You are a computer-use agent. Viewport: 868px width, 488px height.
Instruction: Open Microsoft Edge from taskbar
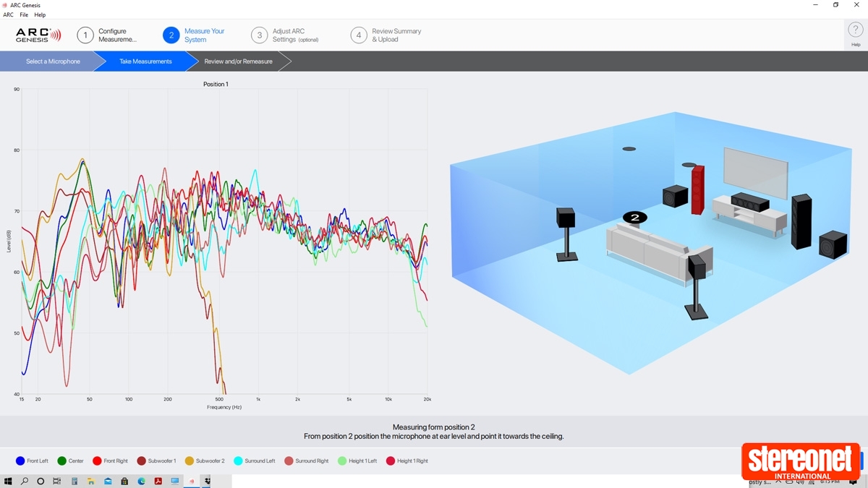click(x=141, y=481)
